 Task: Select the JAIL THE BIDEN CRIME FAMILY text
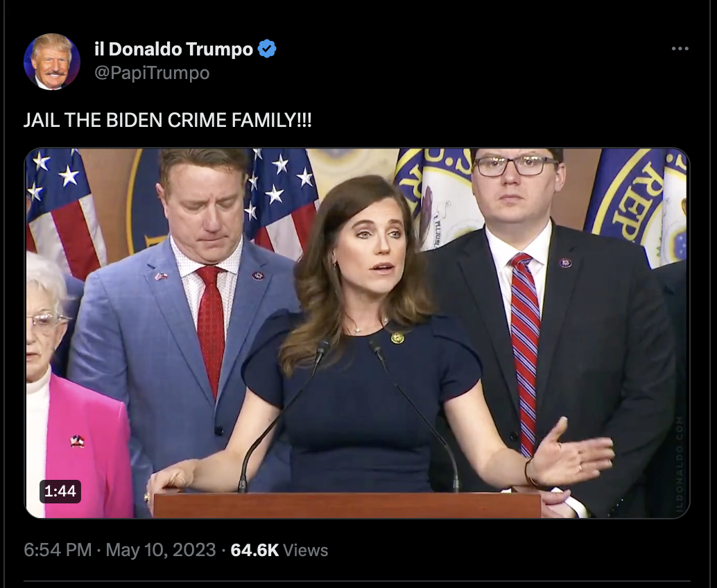tap(167, 120)
